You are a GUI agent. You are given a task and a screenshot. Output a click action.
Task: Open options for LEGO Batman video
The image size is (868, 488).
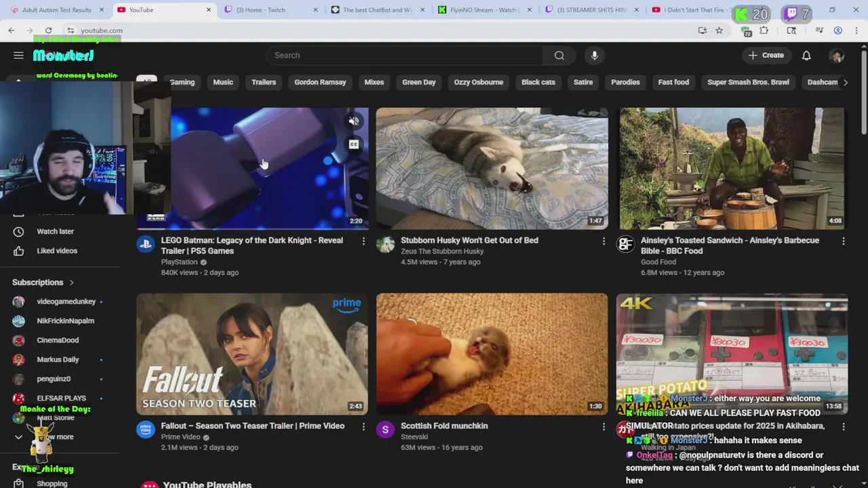pos(363,241)
